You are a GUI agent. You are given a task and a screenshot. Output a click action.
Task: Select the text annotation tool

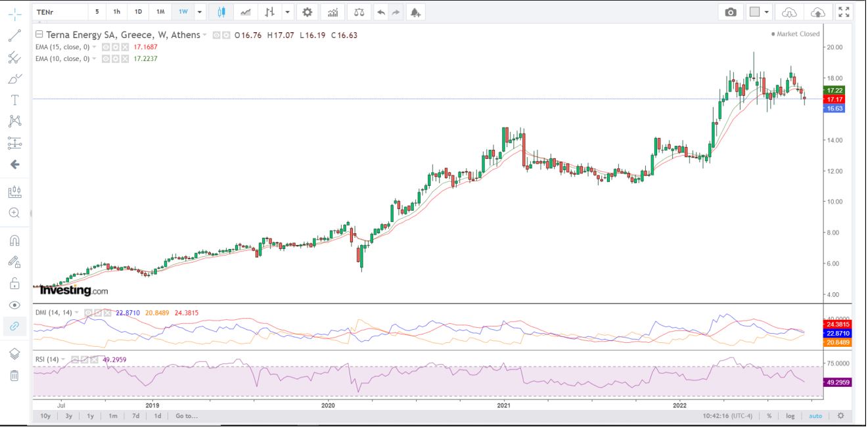coord(14,100)
